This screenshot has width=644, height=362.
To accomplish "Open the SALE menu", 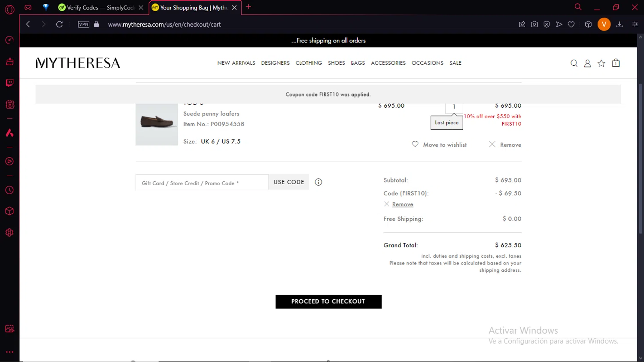I will tap(455, 63).
